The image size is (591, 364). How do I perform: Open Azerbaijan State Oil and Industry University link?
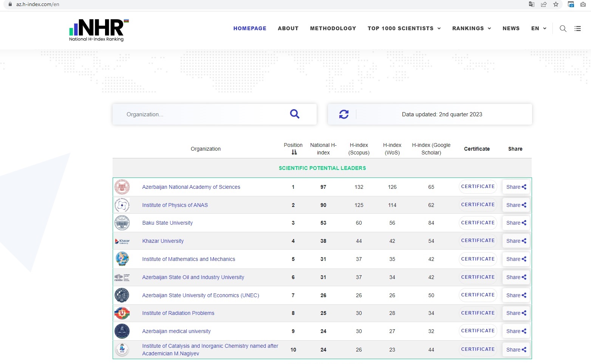[x=193, y=277]
